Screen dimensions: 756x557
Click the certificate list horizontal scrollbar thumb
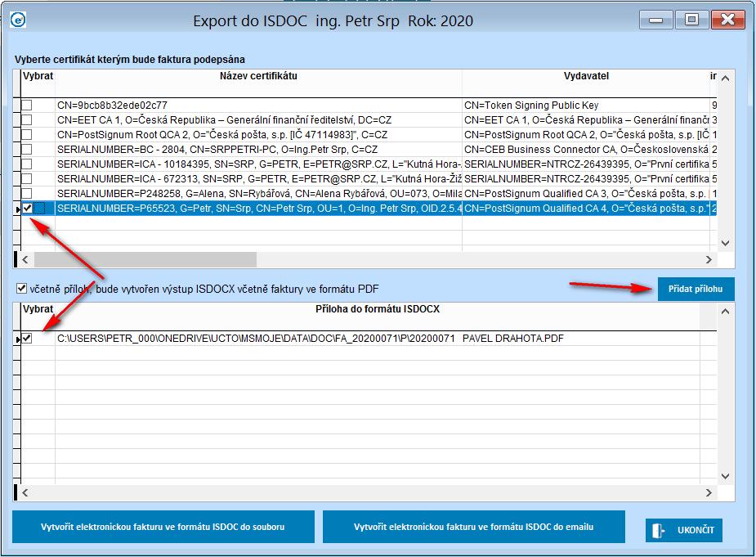click(145, 259)
